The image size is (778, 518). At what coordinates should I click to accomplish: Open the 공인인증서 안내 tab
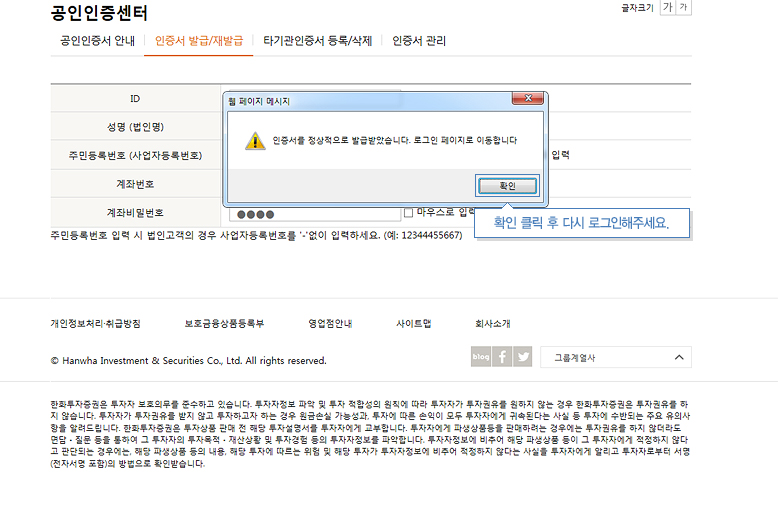click(96, 41)
